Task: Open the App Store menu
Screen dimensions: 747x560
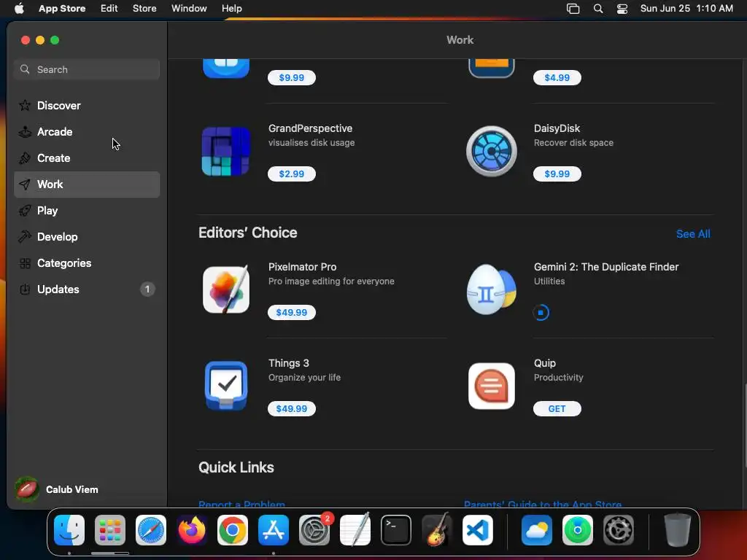Action: 62,9
